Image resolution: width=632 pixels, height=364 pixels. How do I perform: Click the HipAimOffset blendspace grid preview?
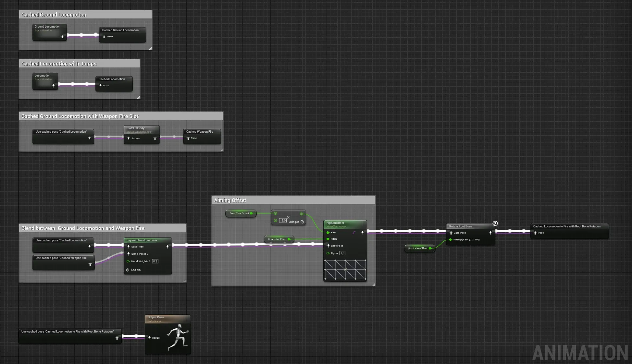(345, 269)
